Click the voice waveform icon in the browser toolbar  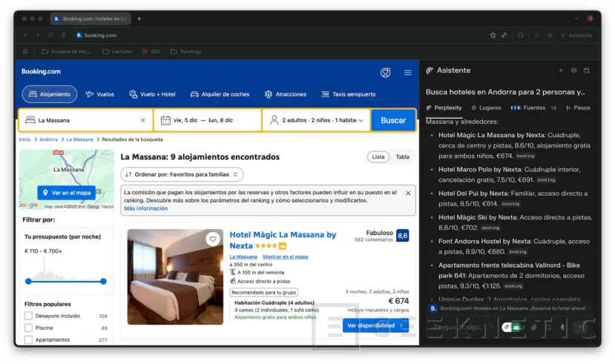(550, 36)
